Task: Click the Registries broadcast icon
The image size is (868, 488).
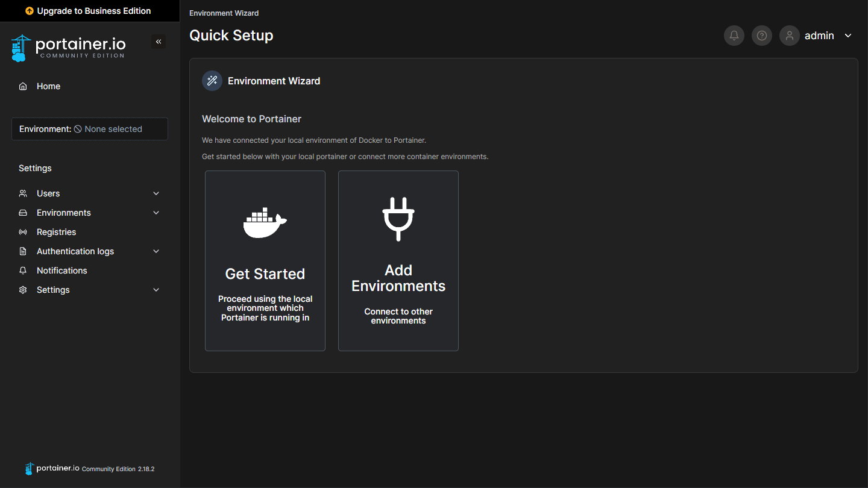Action: (23, 232)
